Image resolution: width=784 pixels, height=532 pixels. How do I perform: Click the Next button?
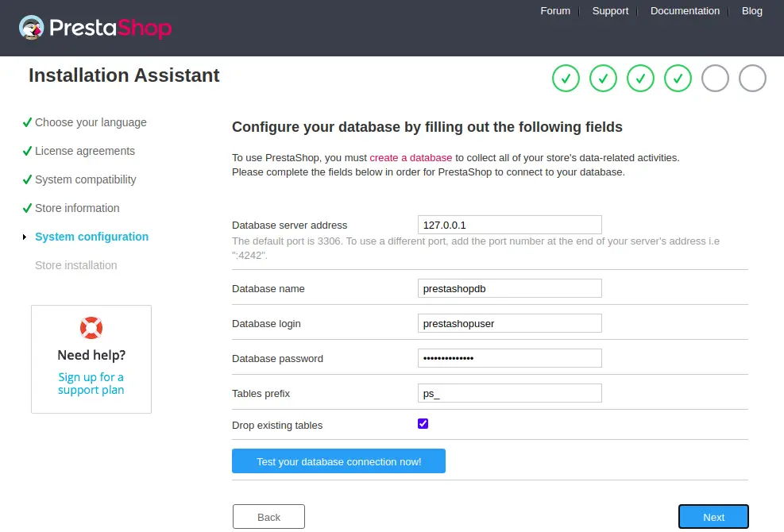click(713, 517)
